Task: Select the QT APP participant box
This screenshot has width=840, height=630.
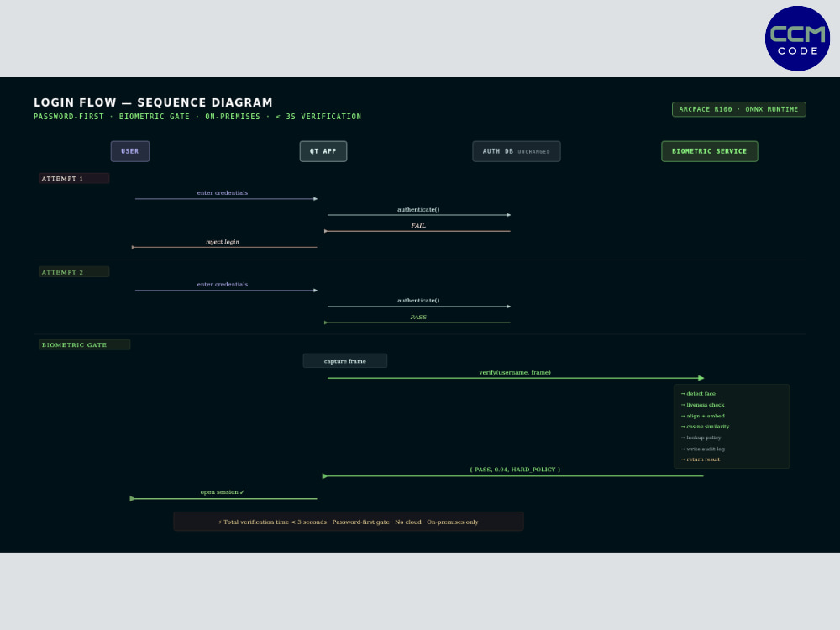Action: 323,151
